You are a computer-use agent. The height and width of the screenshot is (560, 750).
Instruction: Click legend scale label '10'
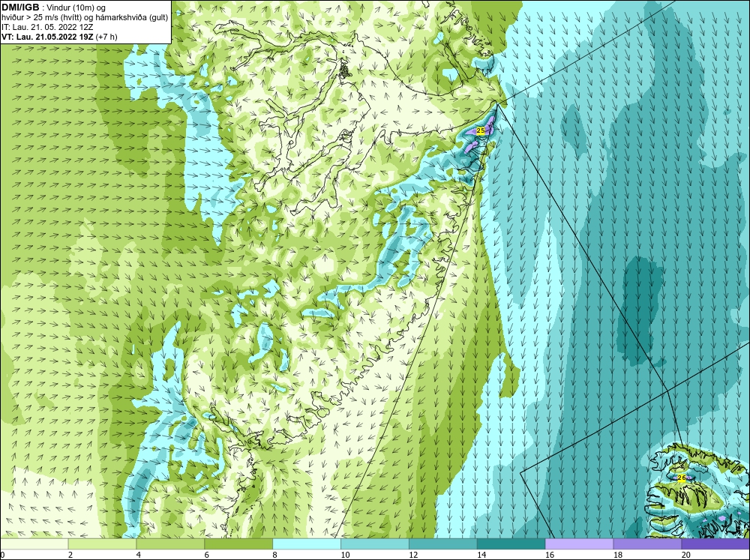pyautogui.click(x=345, y=555)
